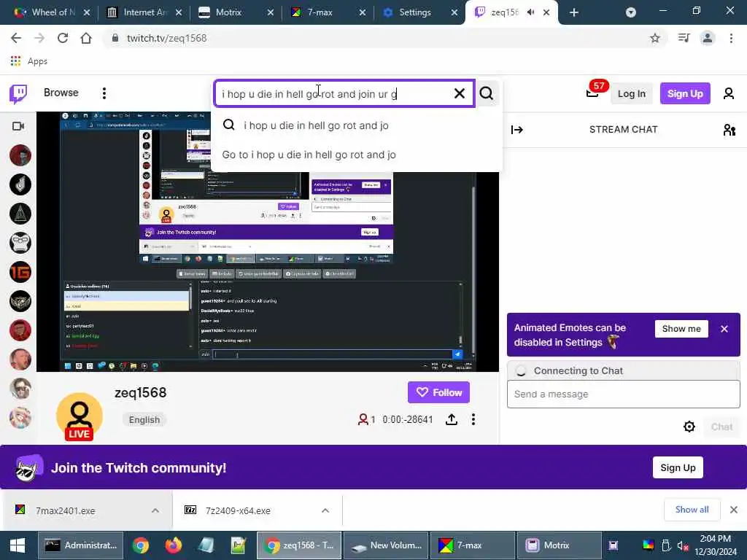The width and height of the screenshot is (747, 560).
Task: Open the three-dot stream options menu
Action: click(x=473, y=419)
